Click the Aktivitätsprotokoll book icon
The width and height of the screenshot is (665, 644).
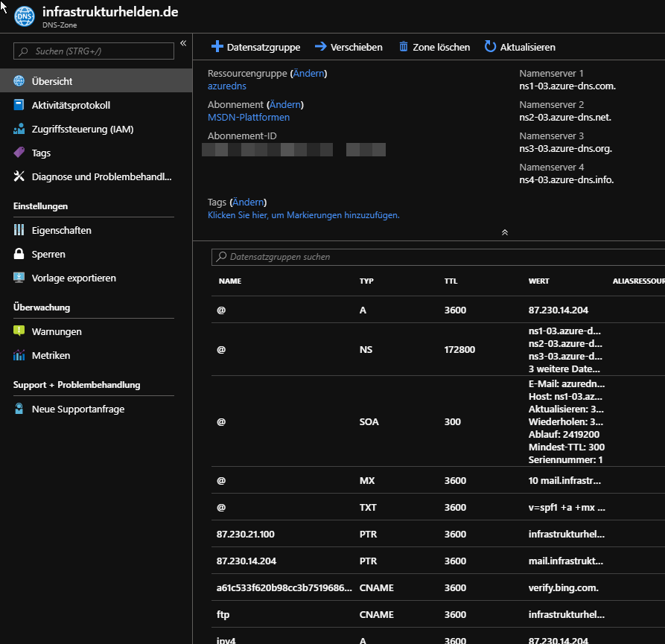point(19,105)
